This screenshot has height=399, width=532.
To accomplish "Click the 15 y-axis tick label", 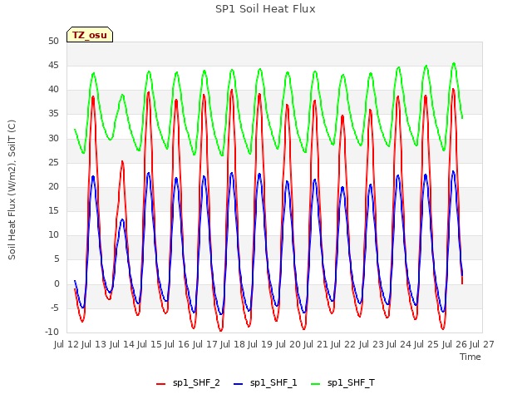I will [53, 211].
